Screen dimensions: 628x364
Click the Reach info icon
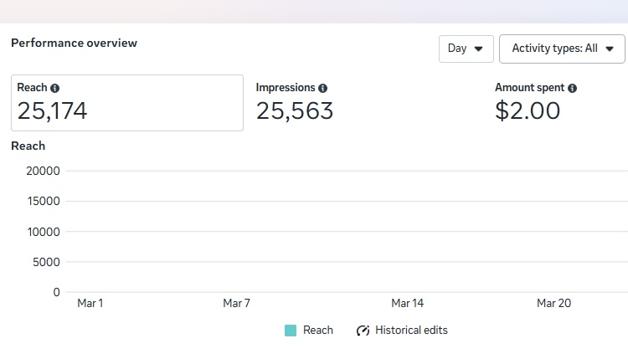[x=55, y=88]
